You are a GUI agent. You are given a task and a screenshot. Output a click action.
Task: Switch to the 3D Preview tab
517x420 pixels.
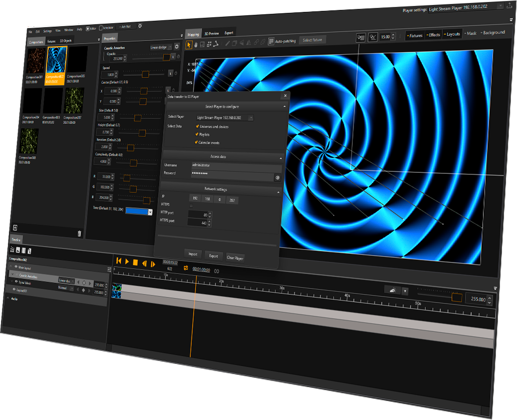[211, 34]
